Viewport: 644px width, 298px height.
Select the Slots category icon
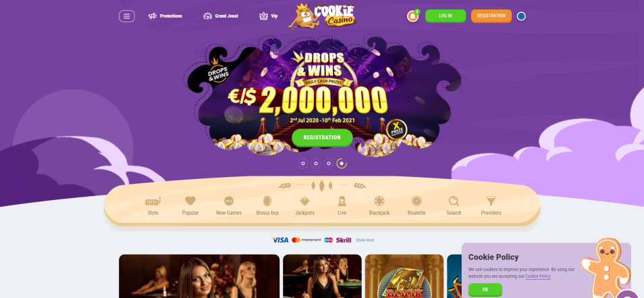pyautogui.click(x=153, y=201)
